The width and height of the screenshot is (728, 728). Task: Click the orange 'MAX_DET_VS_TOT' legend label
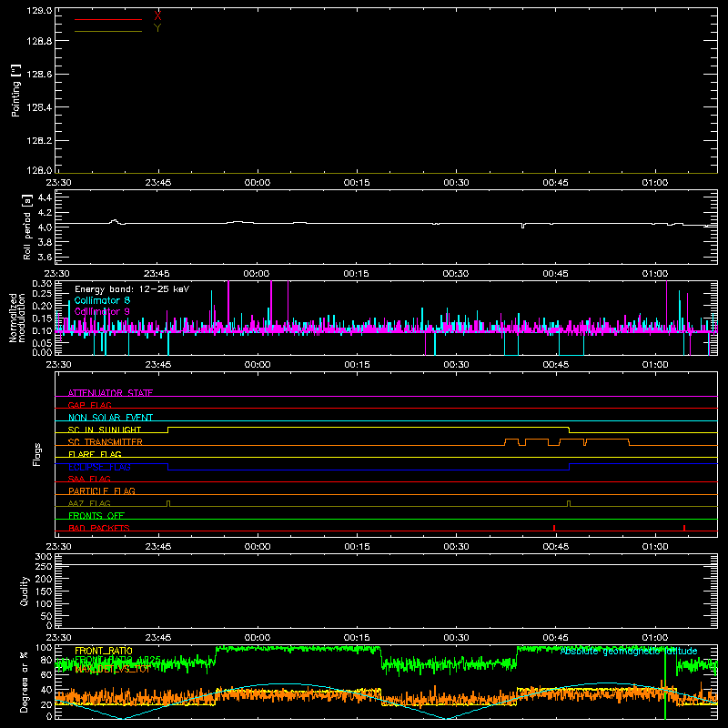click(x=112, y=669)
